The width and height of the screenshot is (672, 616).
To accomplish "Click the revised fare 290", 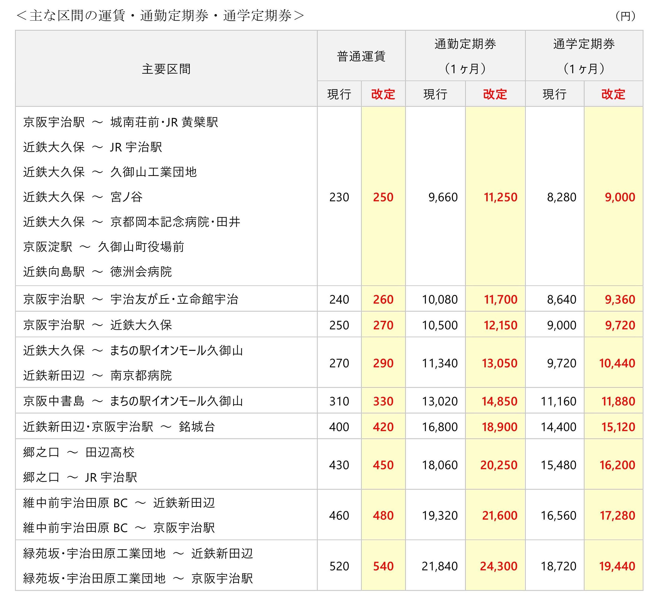I will click(x=383, y=363).
